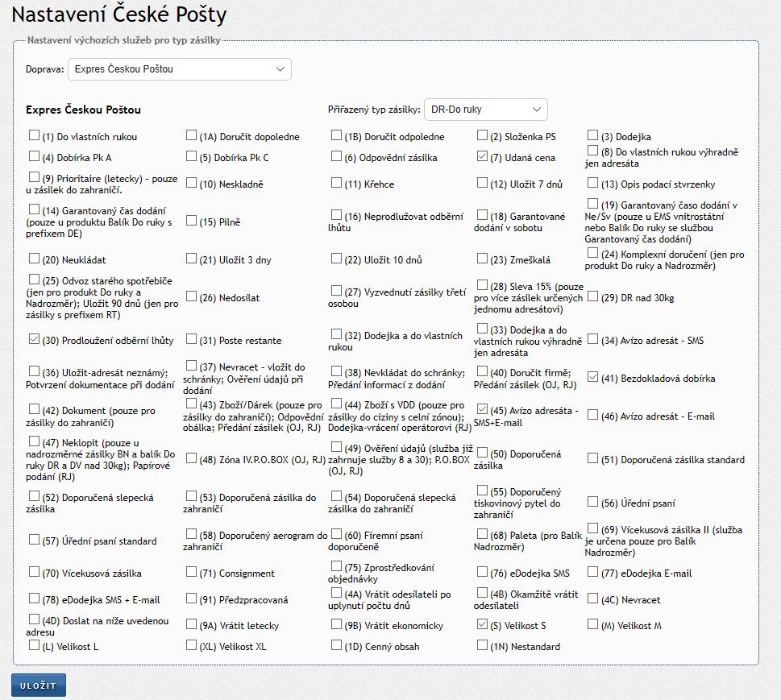Enable the (1) Do vlastních rukou checkbox
Viewport: 781px width, 700px height.
coord(34,135)
